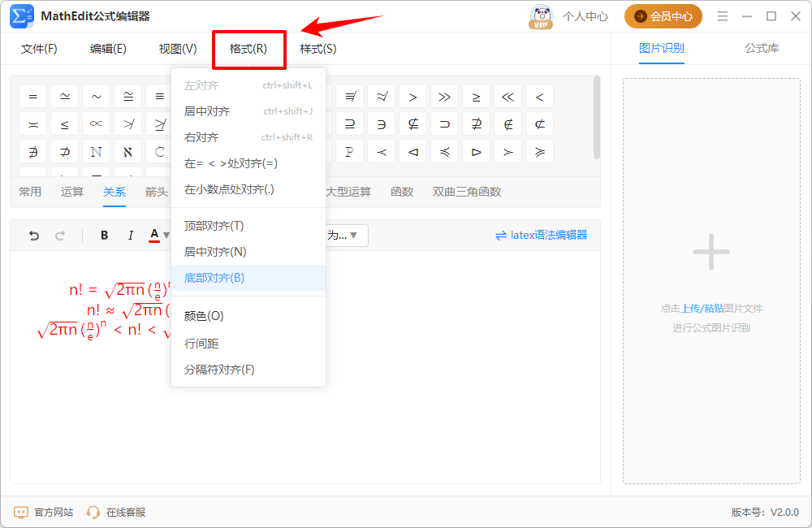The image size is (812, 528).
Task: Insert the not-almost-equal (≉) symbol
Action: (381, 97)
